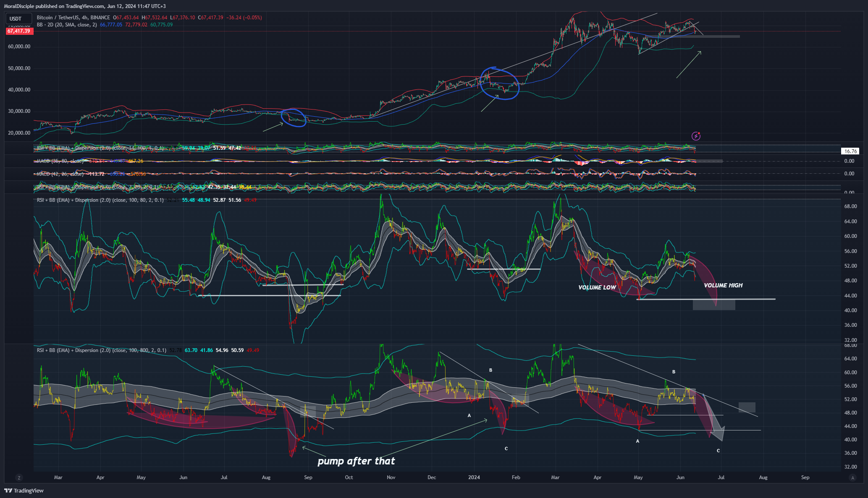Click the low value L67,376.10

pyautogui.click(x=182, y=18)
